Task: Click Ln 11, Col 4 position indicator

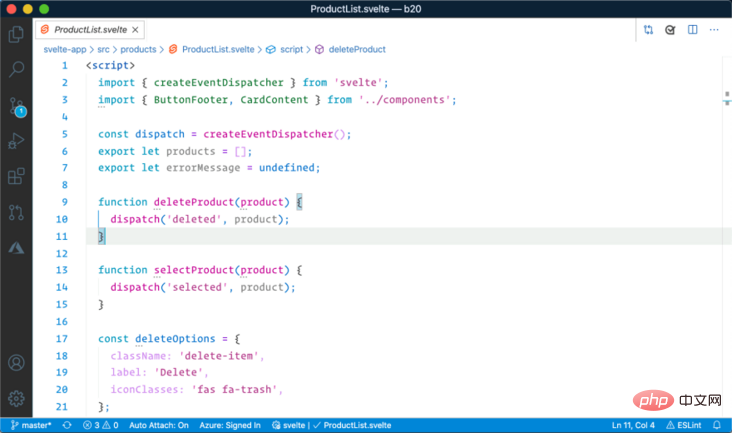Action: [x=634, y=425]
